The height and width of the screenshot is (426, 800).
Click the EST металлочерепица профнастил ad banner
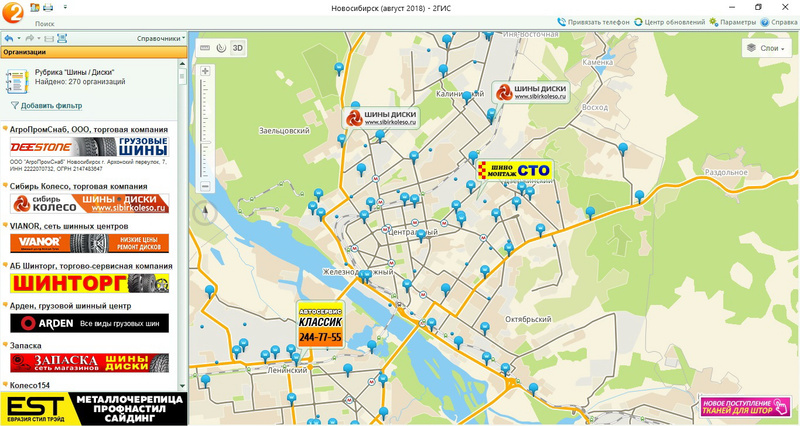point(93,409)
